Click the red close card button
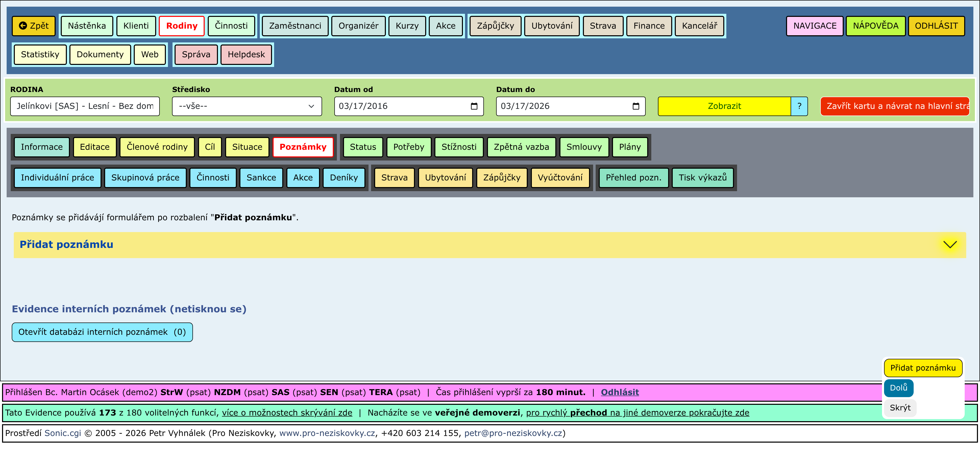The image size is (980, 460). [895, 106]
